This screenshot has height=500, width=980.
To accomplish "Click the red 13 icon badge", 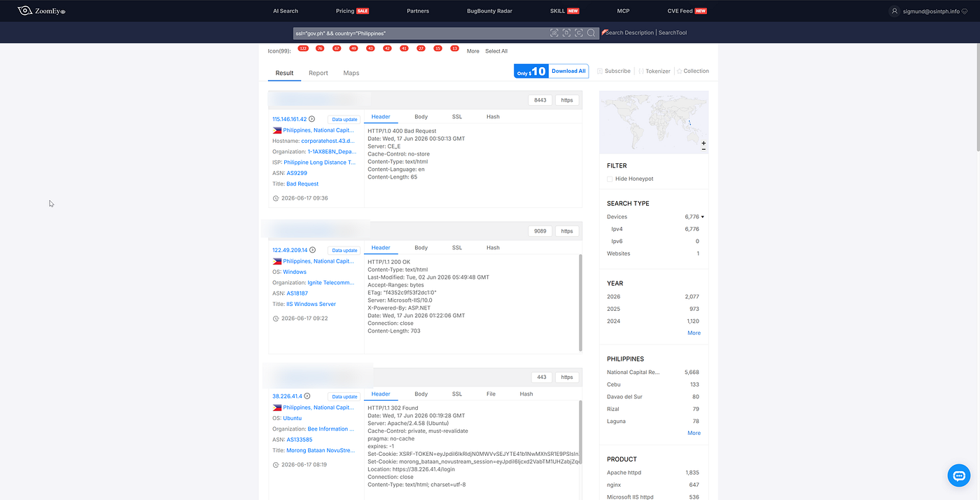I will pos(454,48).
